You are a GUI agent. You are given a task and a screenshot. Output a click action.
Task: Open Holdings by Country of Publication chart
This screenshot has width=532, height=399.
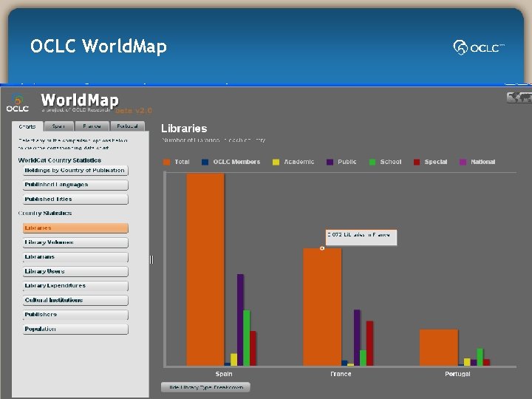point(75,171)
